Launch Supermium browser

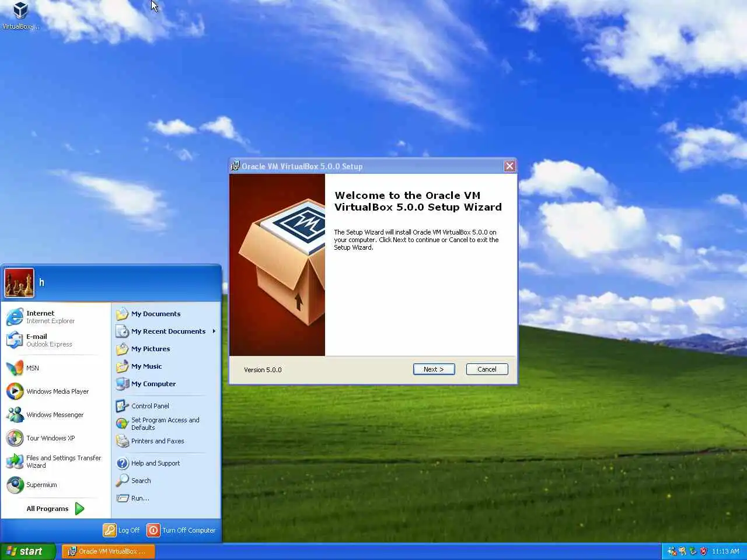[x=57, y=485]
